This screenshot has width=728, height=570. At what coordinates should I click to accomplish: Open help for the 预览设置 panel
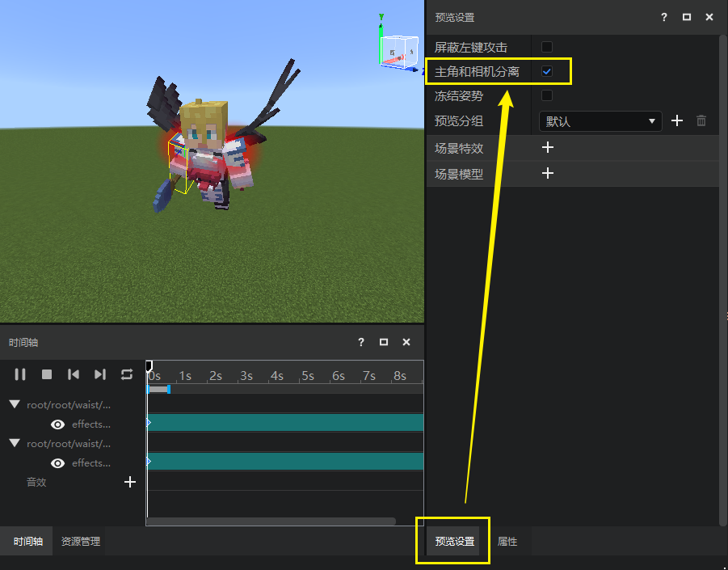[664, 17]
